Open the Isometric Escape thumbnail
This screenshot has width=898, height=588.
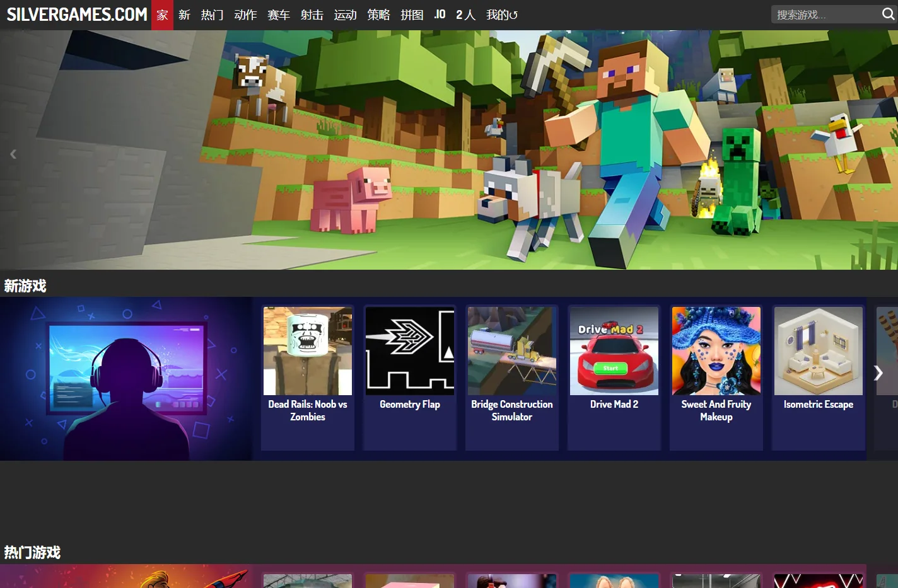[819, 351]
